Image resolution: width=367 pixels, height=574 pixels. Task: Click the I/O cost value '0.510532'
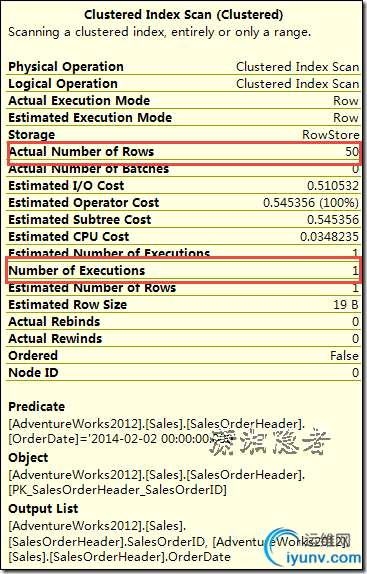(333, 186)
